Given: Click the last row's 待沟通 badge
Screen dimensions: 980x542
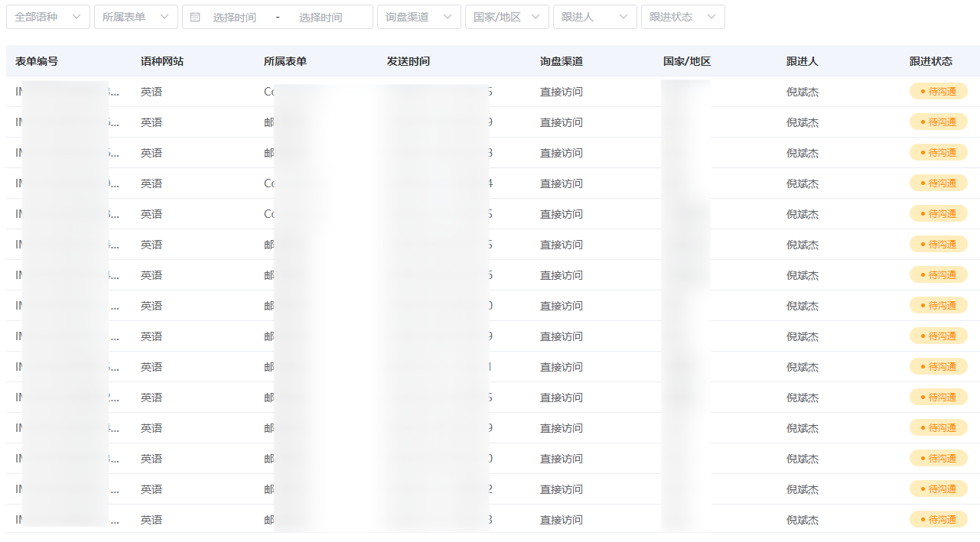Looking at the screenshot, I should coord(939,518).
